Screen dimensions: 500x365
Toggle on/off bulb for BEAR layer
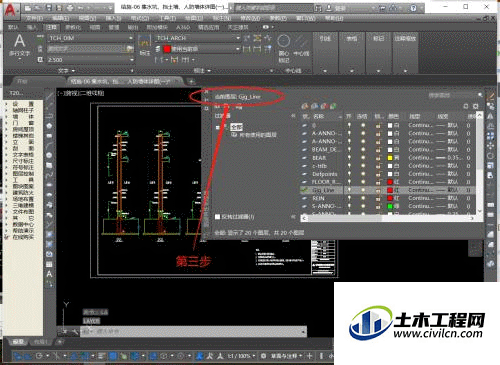pos(349,158)
